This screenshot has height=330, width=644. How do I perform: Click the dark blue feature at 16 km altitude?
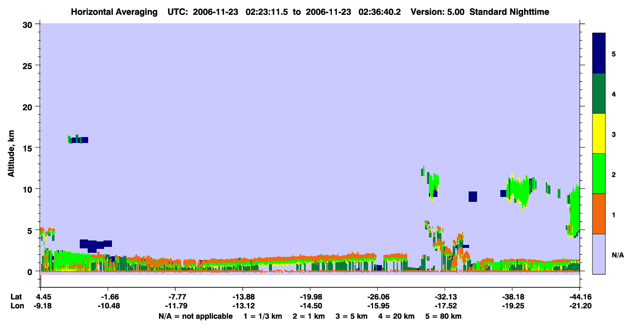coord(79,140)
